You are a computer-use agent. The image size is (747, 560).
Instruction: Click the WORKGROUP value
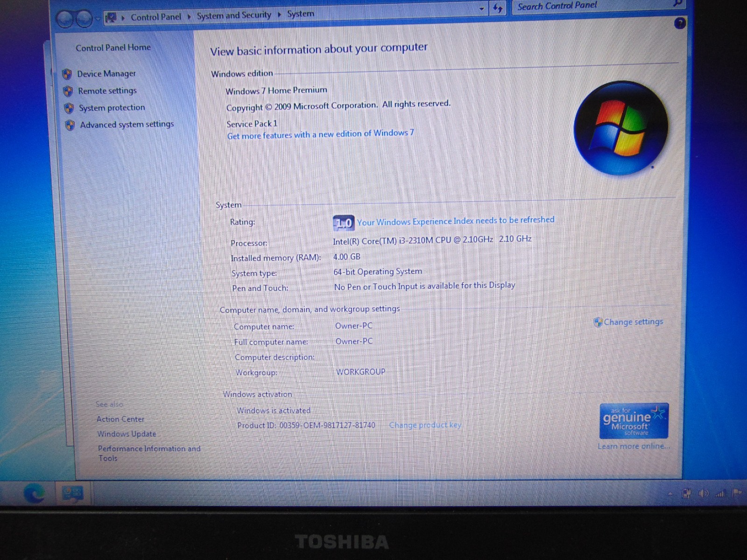361,372
